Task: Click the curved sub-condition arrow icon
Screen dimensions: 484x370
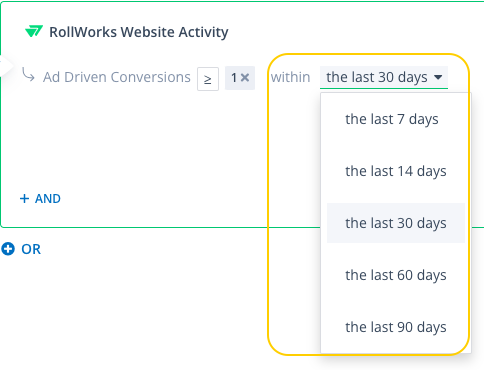Action: 28,74
